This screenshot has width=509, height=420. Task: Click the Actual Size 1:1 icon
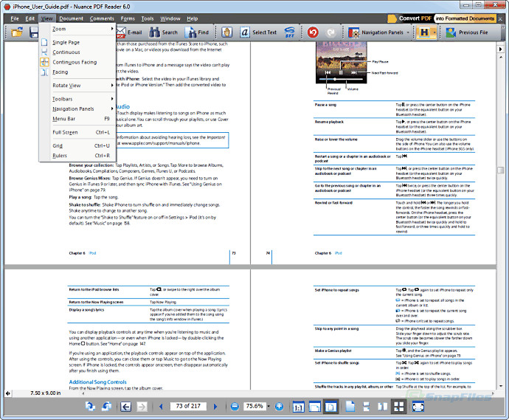298,407
